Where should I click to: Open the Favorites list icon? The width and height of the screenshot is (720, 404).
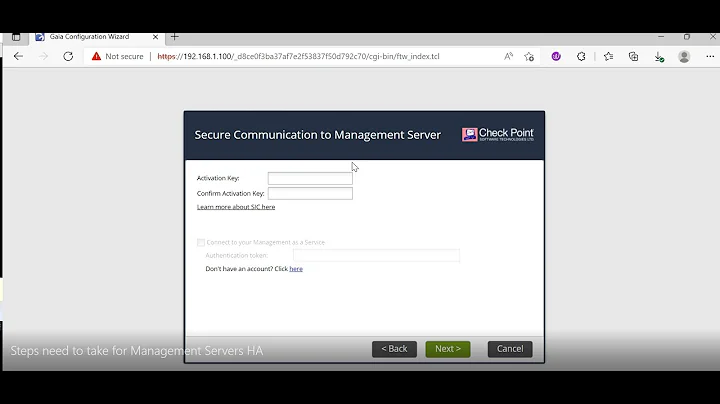tap(608, 56)
